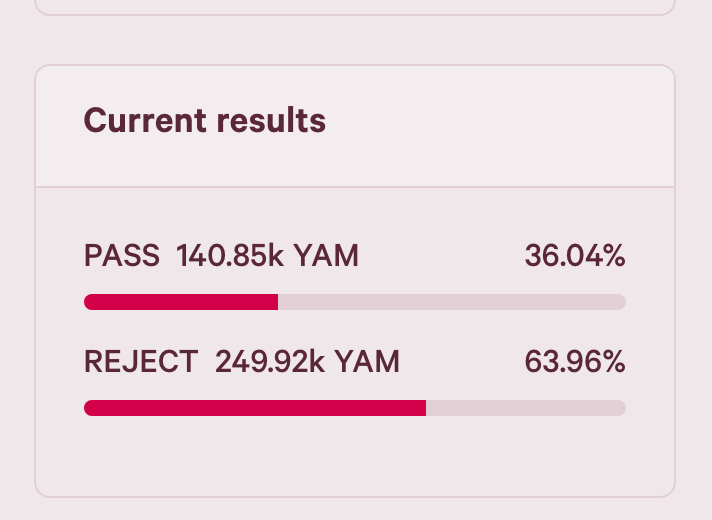Click the red filled part of REJECT bar

pos(255,408)
